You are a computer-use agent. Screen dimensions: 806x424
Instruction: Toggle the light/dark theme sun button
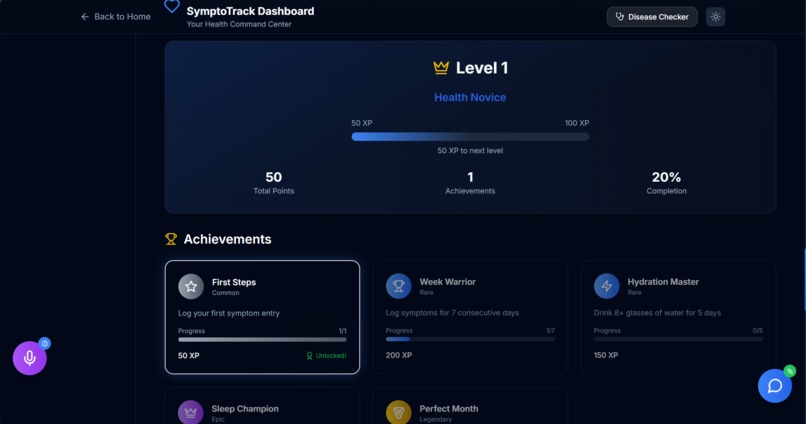click(x=715, y=17)
